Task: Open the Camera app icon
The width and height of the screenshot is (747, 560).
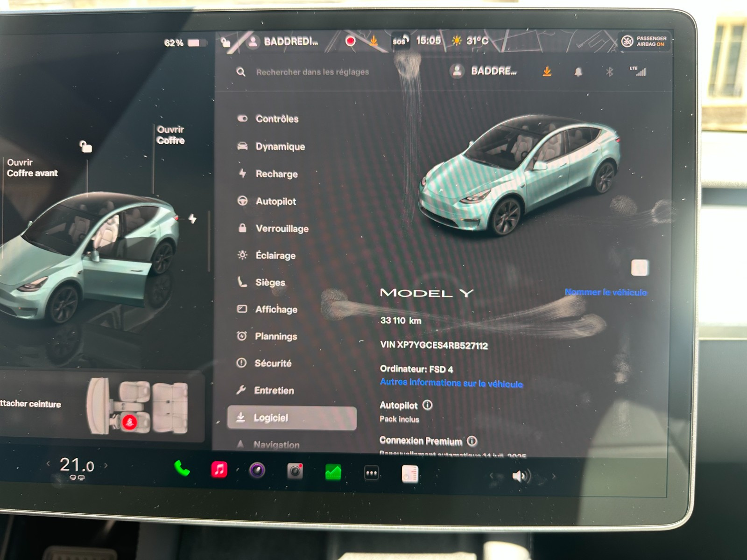Action: point(295,471)
